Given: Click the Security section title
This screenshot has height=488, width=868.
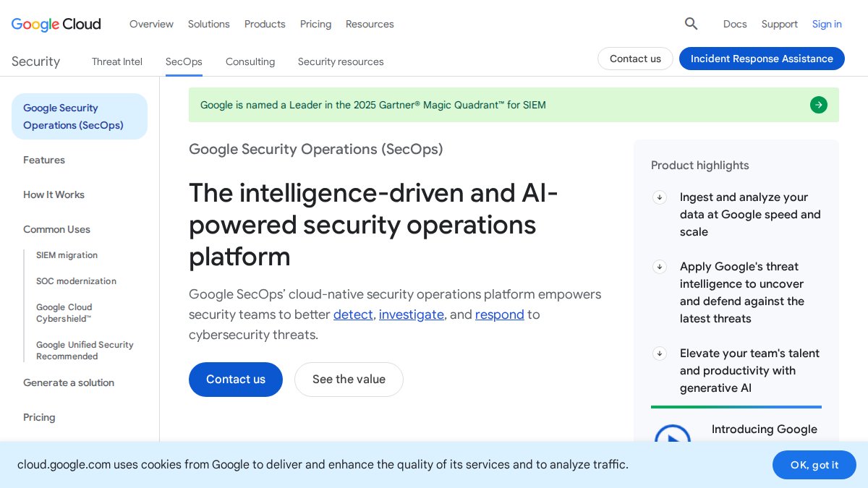Looking at the screenshot, I should (35, 61).
